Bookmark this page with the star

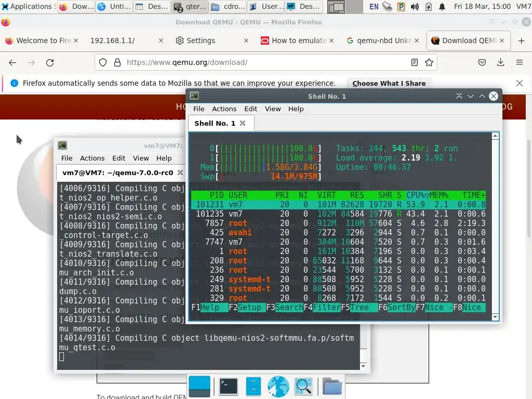[x=429, y=62]
